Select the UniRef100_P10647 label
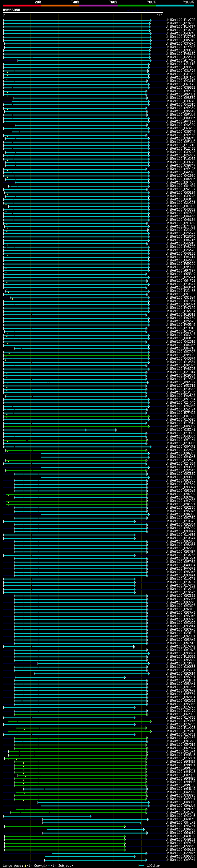 [180, 284]
